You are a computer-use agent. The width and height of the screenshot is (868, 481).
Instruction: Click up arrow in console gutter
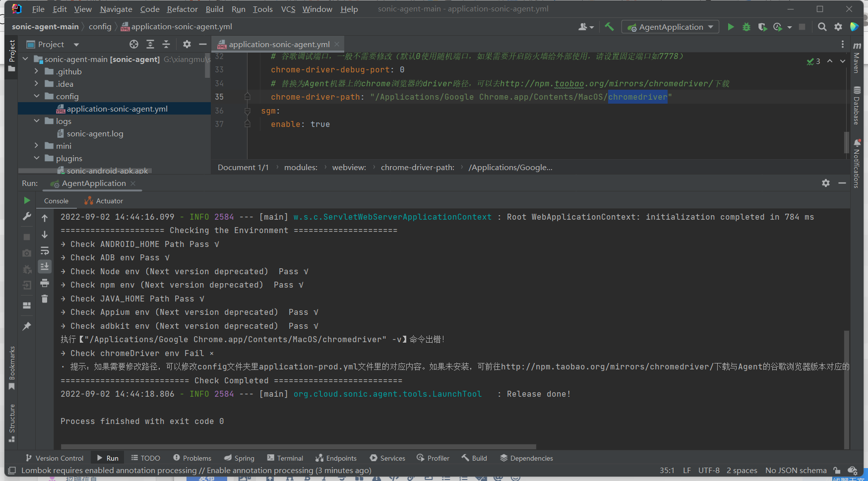(x=45, y=218)
